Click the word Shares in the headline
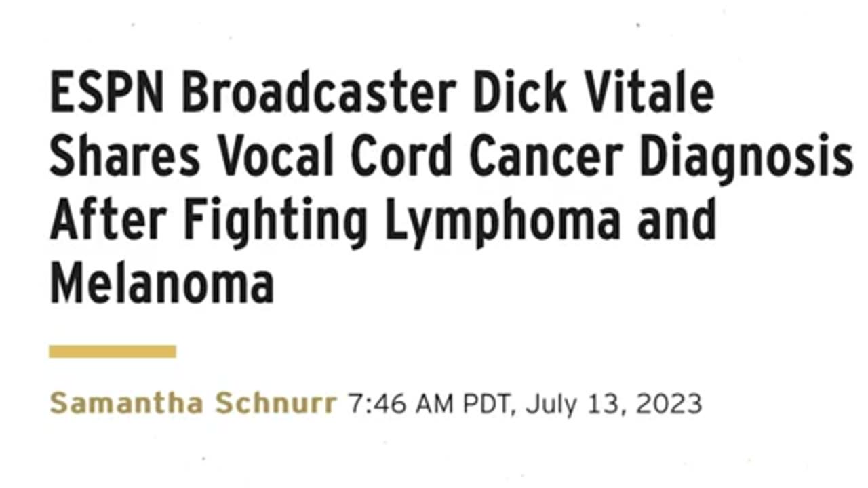The height and width of the screenshot is (488, 868). tap(125, 157)
